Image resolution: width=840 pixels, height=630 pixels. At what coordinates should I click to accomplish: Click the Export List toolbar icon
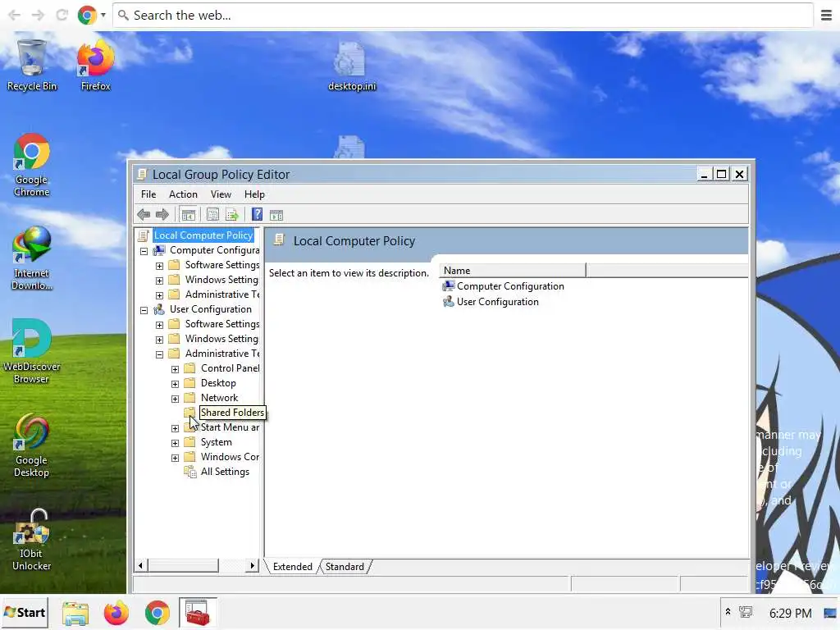click(232, 215)
